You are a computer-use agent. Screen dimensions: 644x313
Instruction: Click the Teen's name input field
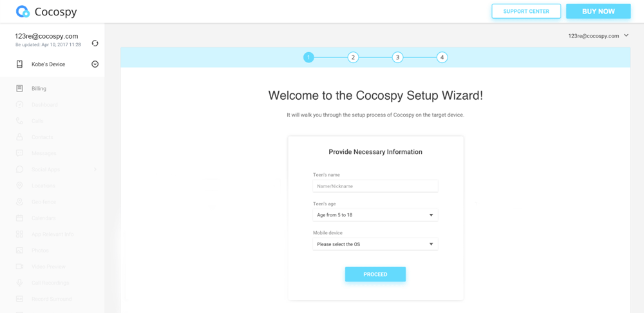pos(375,186)
